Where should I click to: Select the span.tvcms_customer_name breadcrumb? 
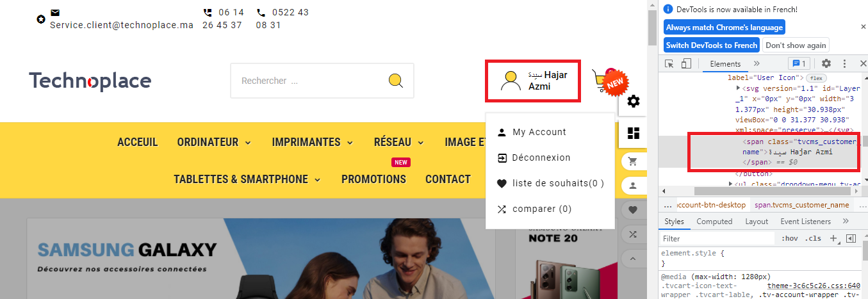(801, 205)
